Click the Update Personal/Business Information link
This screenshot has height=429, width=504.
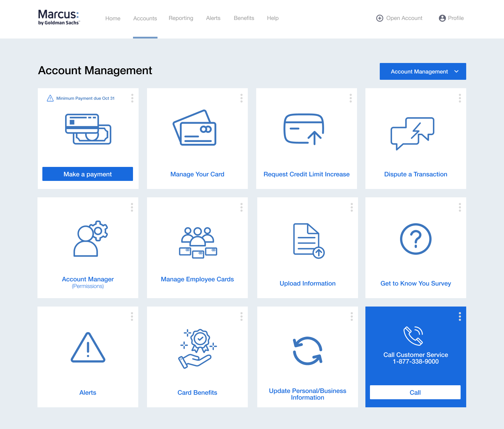coord(308,394)
